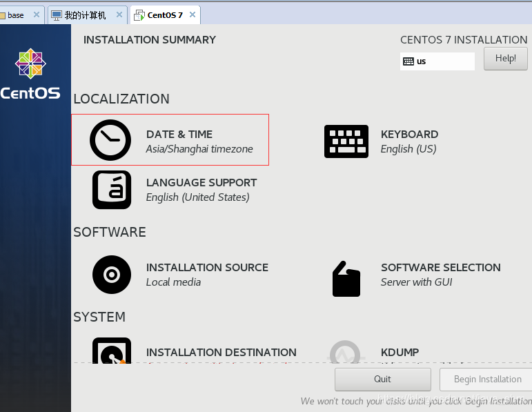
Task: Click 'INSTALLATION SUMMARY' heading
Action: (x=150, y=40)
